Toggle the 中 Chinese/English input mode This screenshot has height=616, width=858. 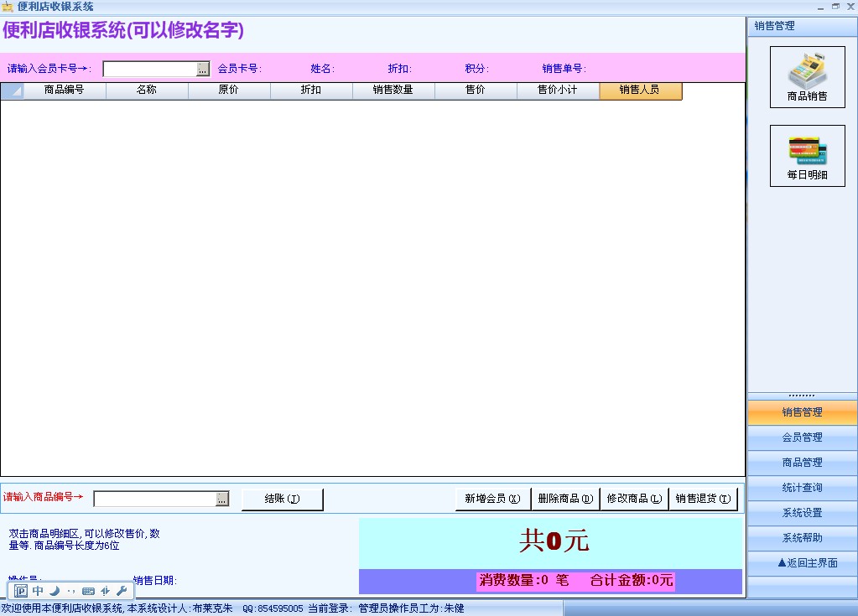click(x=38, y=591)
